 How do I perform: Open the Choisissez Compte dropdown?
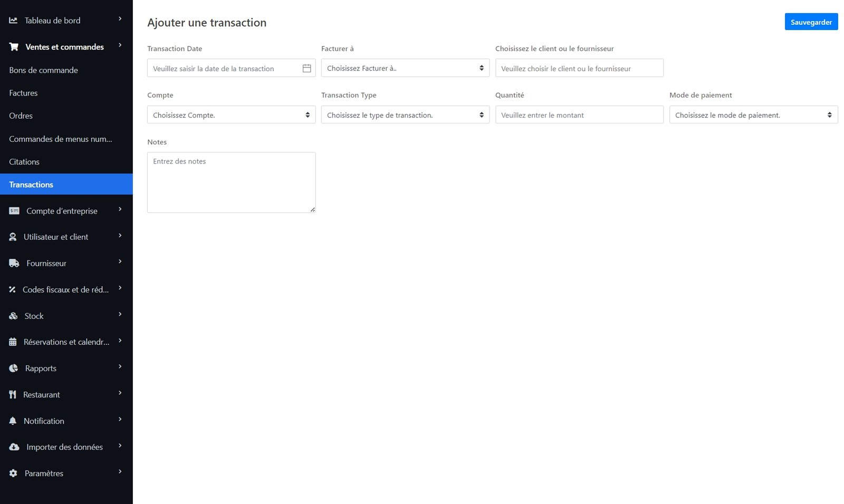231,115
